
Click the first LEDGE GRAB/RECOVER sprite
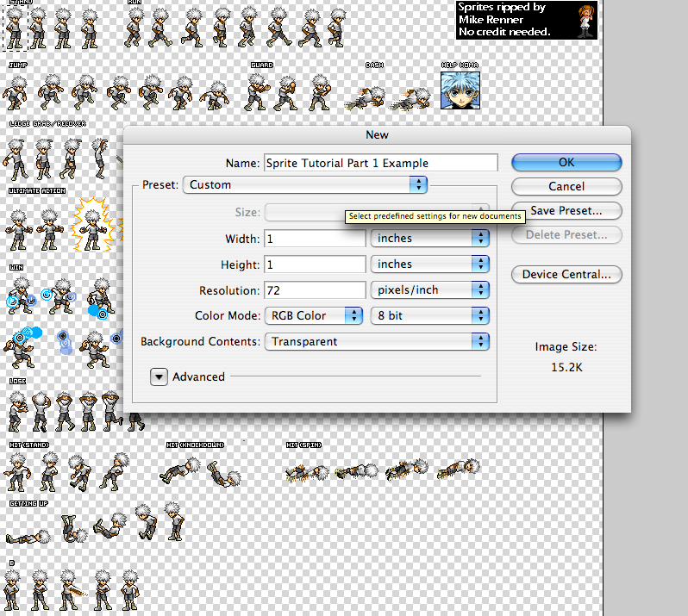point(15,159)
